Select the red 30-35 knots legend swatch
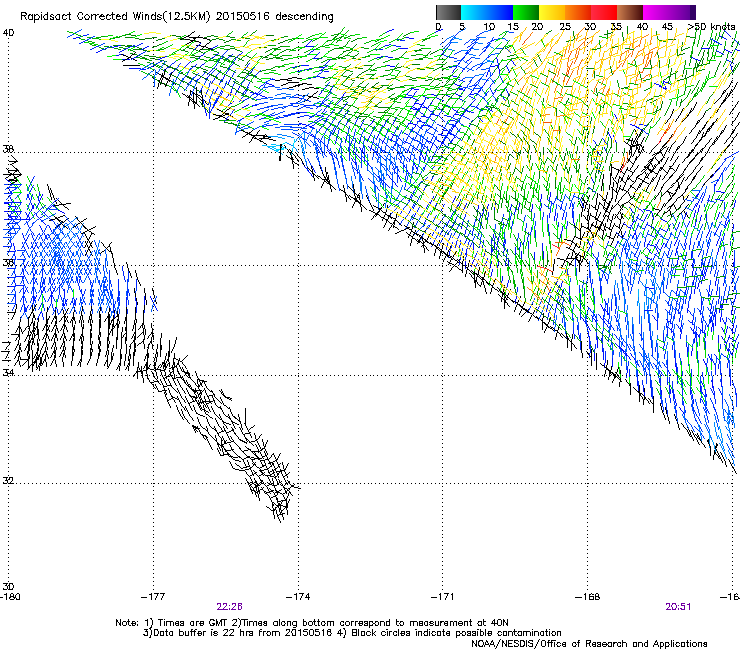 click(604, 12)
